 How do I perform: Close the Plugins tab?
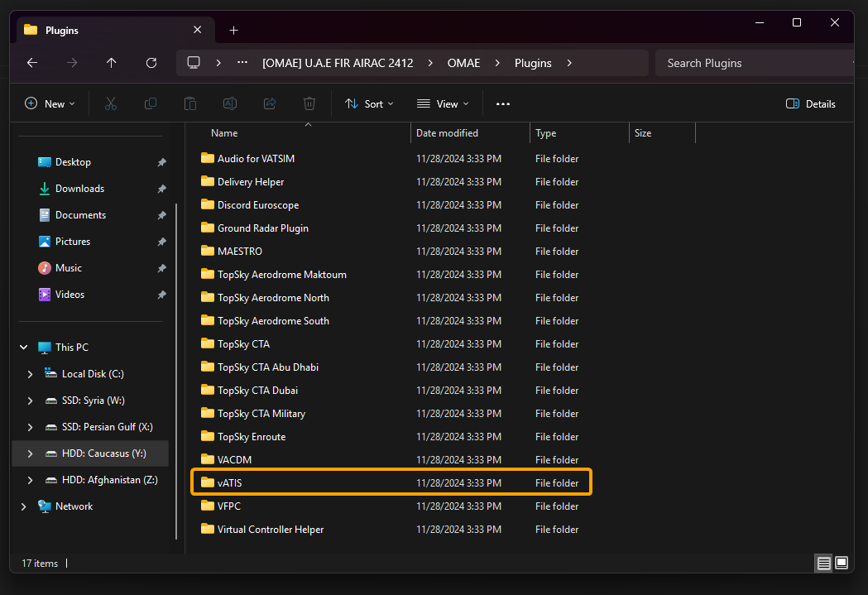click(197, 30)
